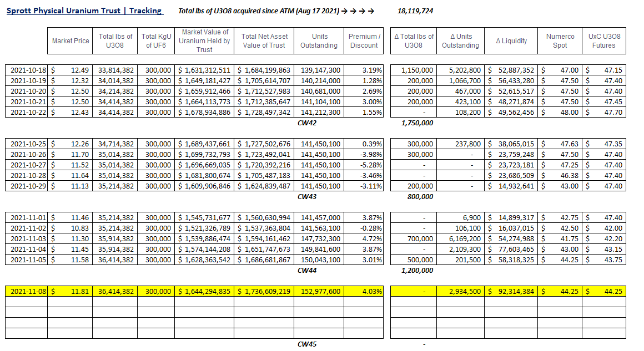Viewport: 644px width, 351px height.
Task: Click the CW42 week label
Action: (306, 123)
